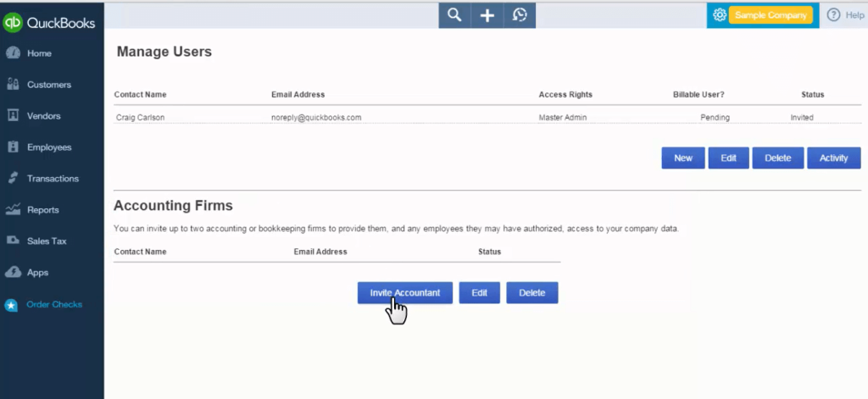Click the Accounting Firms heading
Image resolution: width=868 pixels, height=399 pixels.
pos(173,206)
